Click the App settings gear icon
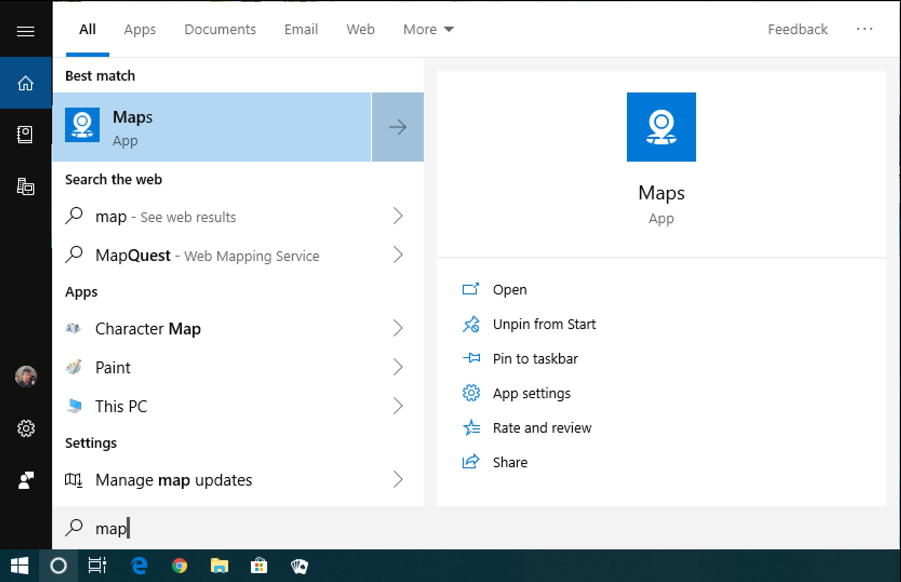901x582 pixels. 471,393
